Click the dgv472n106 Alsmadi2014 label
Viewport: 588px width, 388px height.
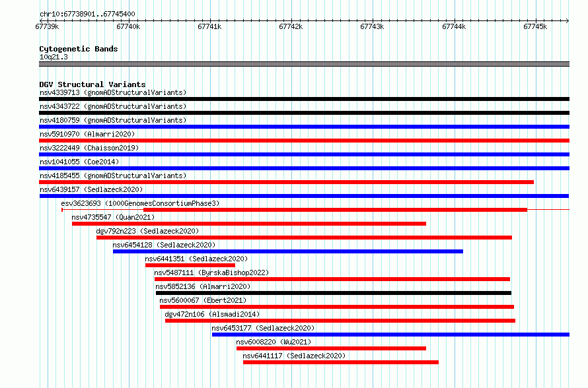tap(212, 314)
